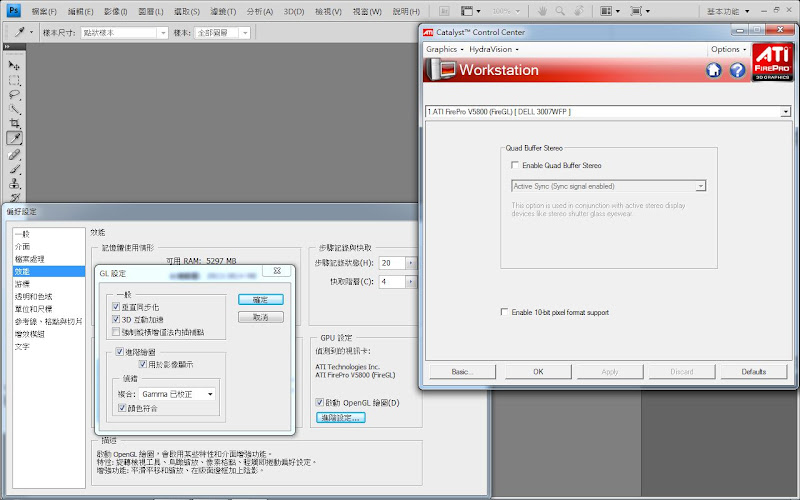Click the 進階設定... button
The height and width of the screenshot is (500, 800).
341,417
